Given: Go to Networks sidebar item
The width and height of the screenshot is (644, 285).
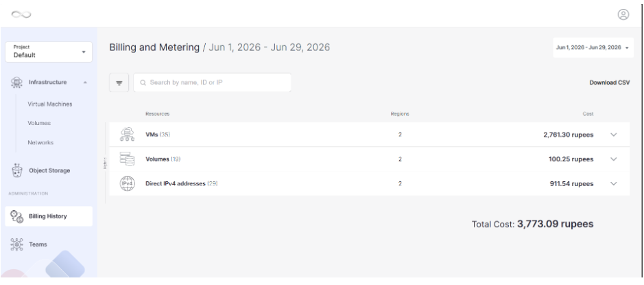Looking at the screenshot, I should (x=40, y=143).
